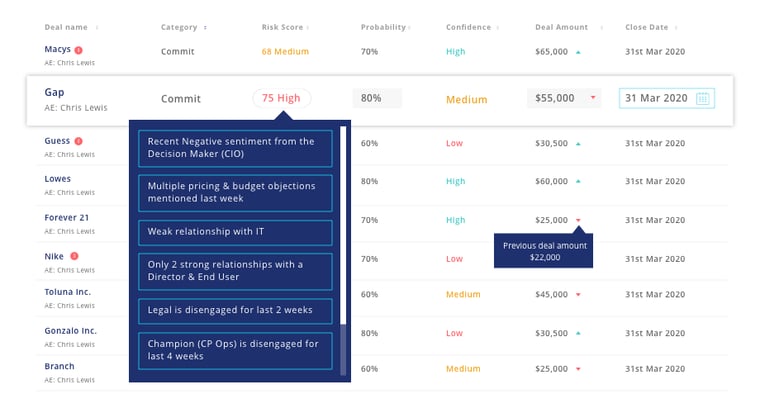This screenshot has height=413, width=760.
Task: Click the High confidence value for Macys
Action: tap(455, 51)
